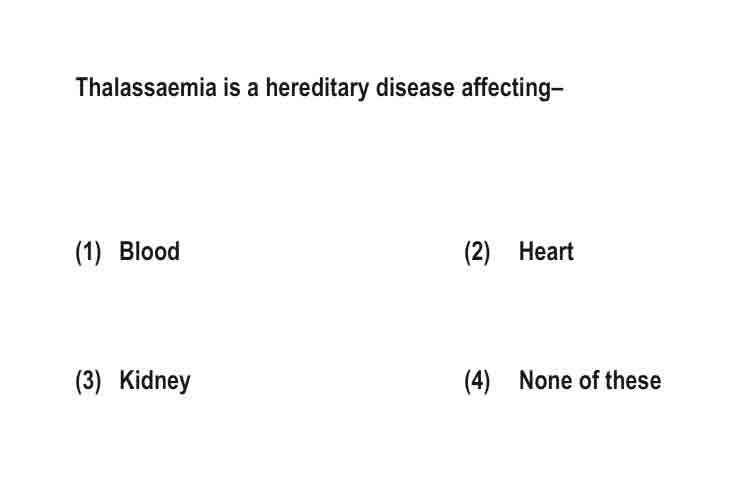Image resolution: width=750 pixels, height=500 pixels.
Task: Click the (4) option number marker
Action: [477, 381]
